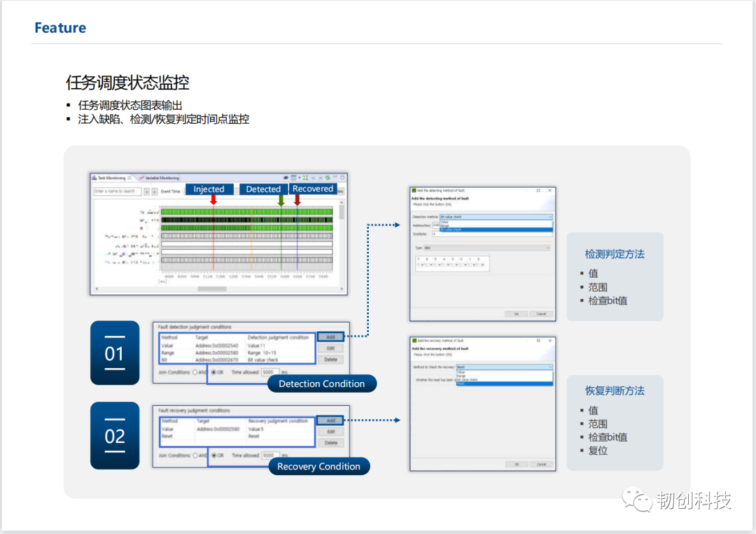Click OK in the detecting method dialog
The height and width of the screenshot is (534, 756).
pyautogui.click(x=518, y=314)
